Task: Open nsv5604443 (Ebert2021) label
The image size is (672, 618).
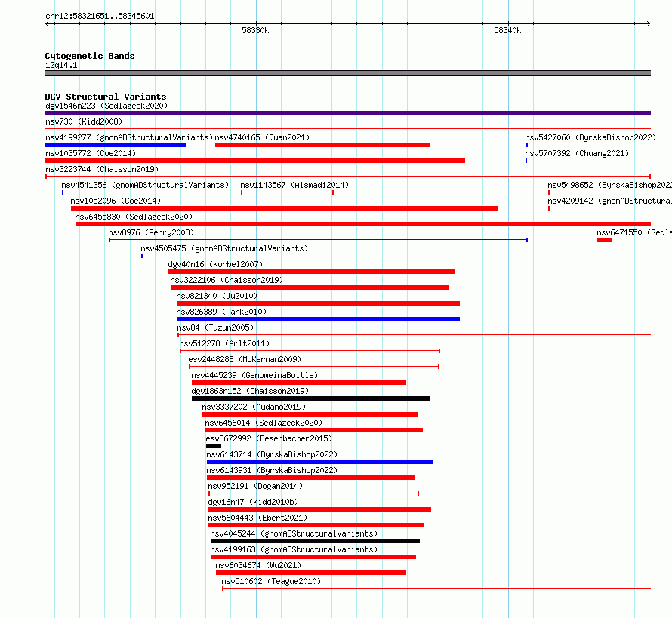Action: coord(257,518)
